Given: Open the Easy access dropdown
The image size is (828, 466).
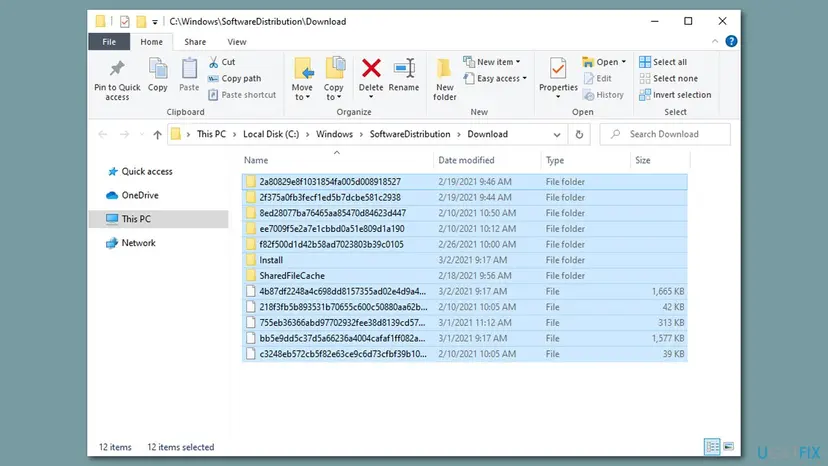Looking at the screenshot, I should point(495,78).
